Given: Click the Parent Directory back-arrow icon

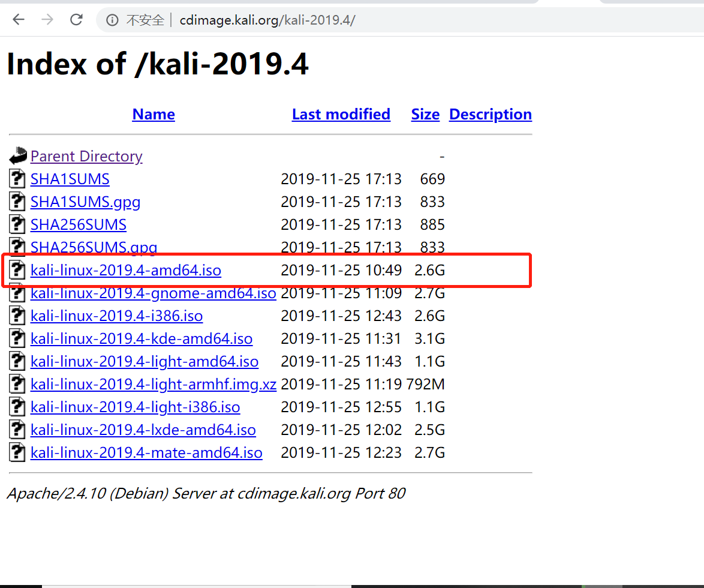Looking at the screenshot, I should (18, 156).
